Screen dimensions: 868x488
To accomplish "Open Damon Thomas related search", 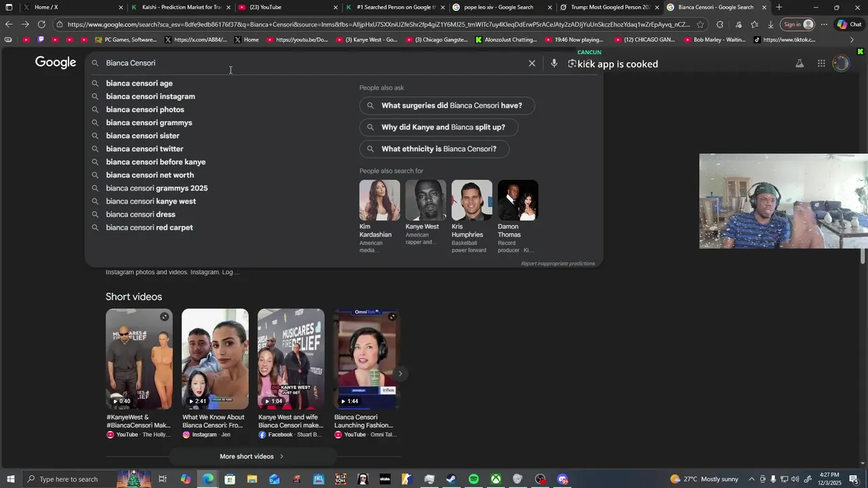I will point(517,217).
